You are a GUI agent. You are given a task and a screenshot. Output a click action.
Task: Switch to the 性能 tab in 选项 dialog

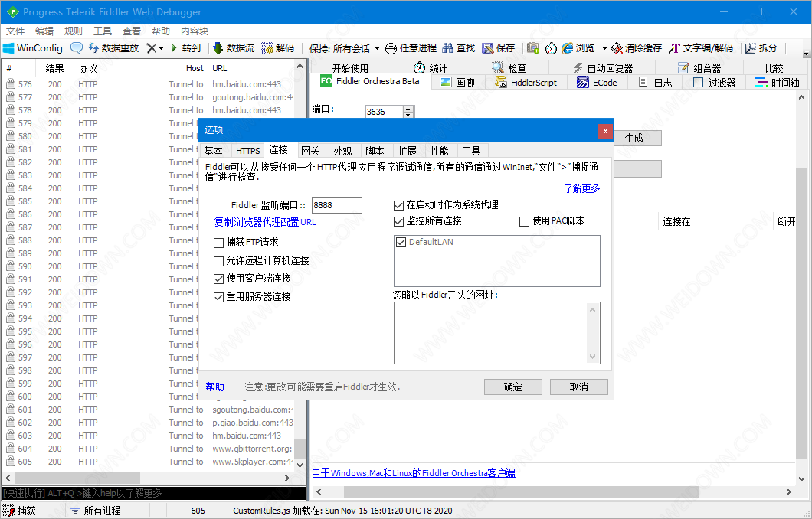439,151
